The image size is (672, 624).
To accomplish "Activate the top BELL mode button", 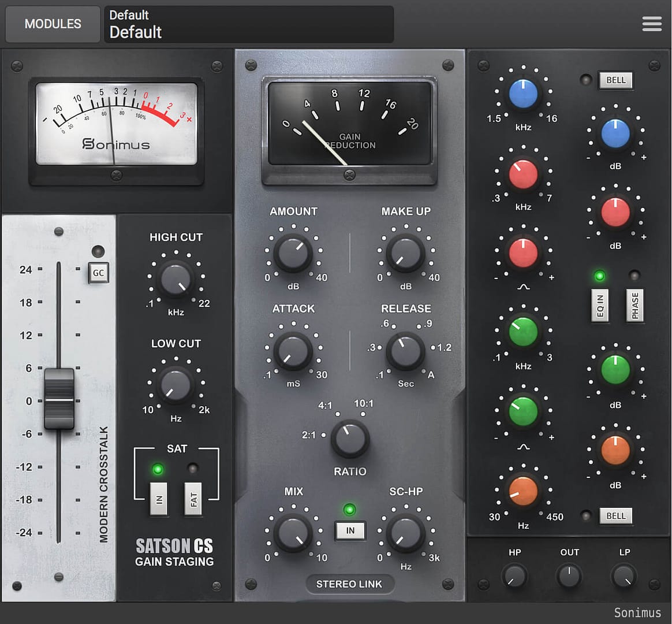I will click(615, 80).
